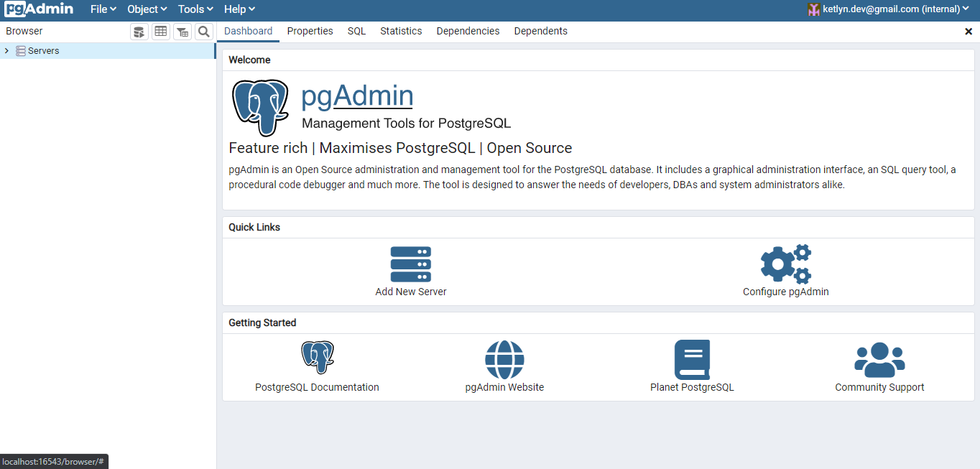Click the Search Objects magnifier icon

(x=204, y=32)
